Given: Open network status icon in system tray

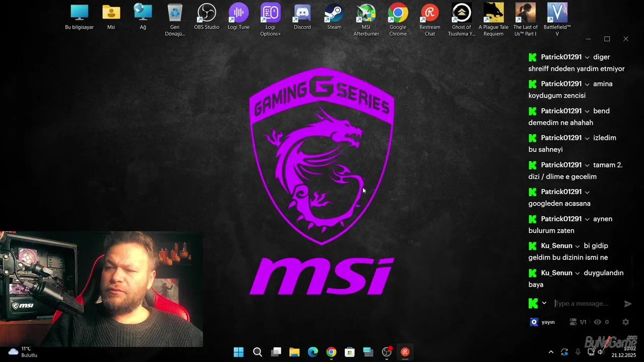Looking at the screenshot, I should point(591,352).
